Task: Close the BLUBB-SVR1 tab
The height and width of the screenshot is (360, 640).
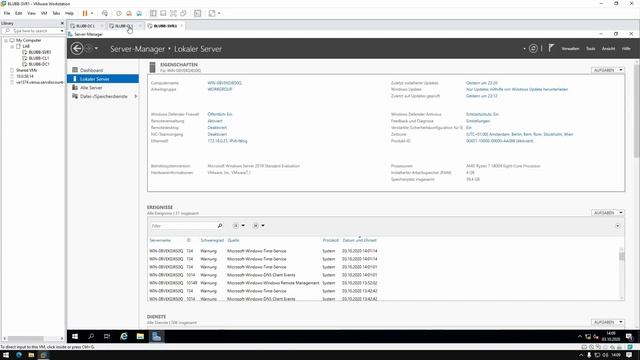Action: click(x=182, y=26)
